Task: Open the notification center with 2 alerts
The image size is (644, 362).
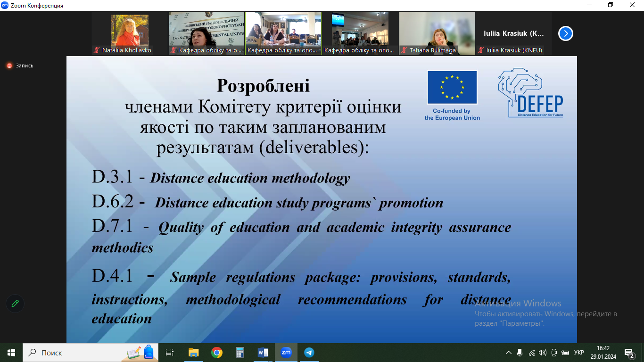Action: 628,353
